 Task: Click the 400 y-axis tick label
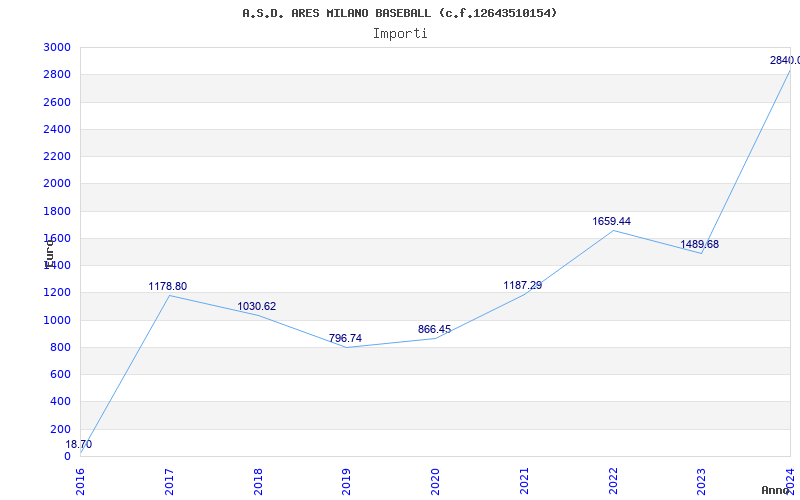tap(61, 402)
